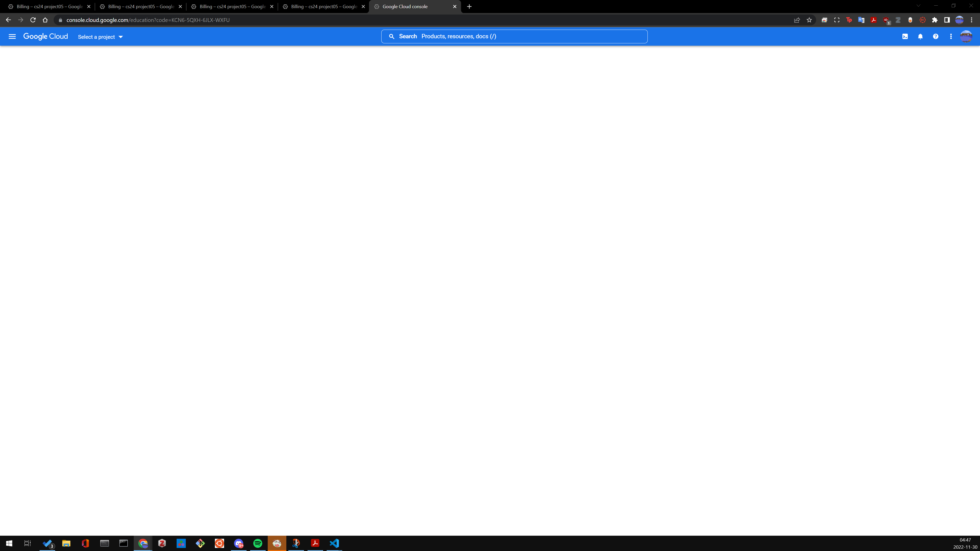Click the share page icon in address bar
Viewport: 980px width, 551px height.
(x=797, y=20)
